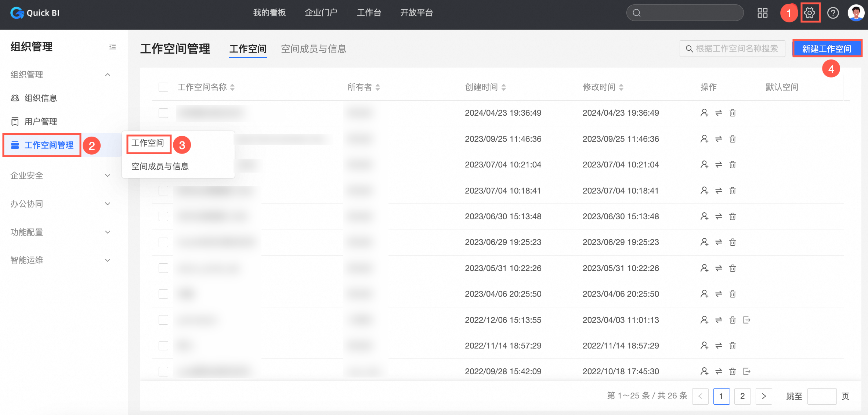Delete the workspace created 2023/04/06 20:25:50

(x=733, y=294)
